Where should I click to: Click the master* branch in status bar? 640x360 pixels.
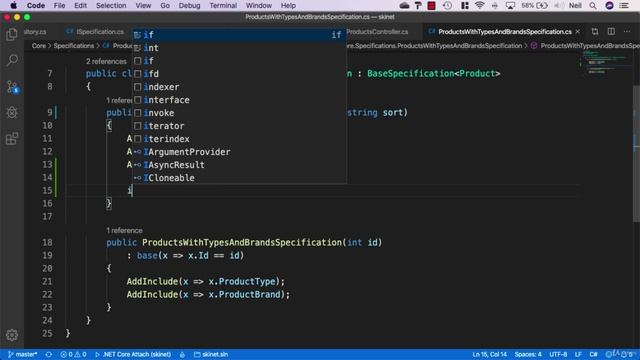click(x=22, y=354)
